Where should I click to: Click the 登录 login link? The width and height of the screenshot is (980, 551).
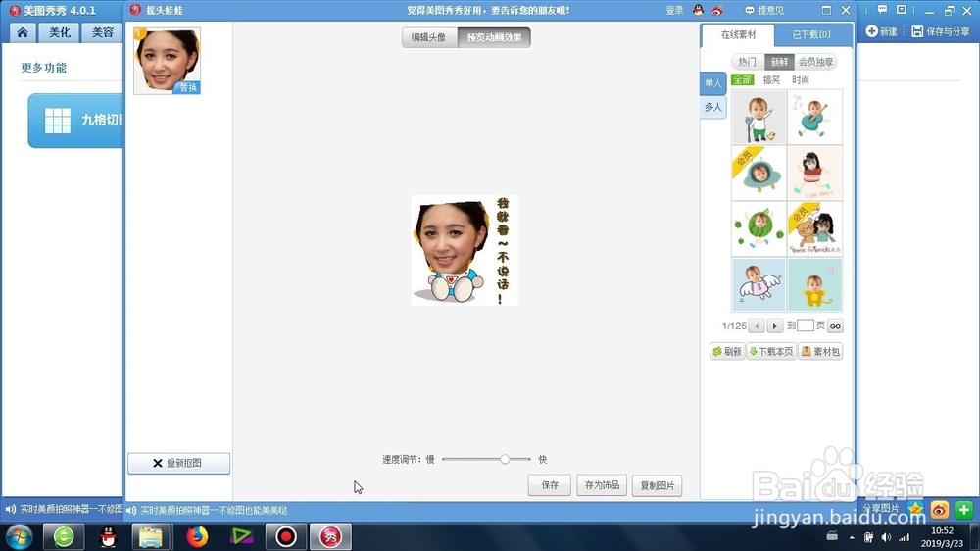[x=674, y=10]
